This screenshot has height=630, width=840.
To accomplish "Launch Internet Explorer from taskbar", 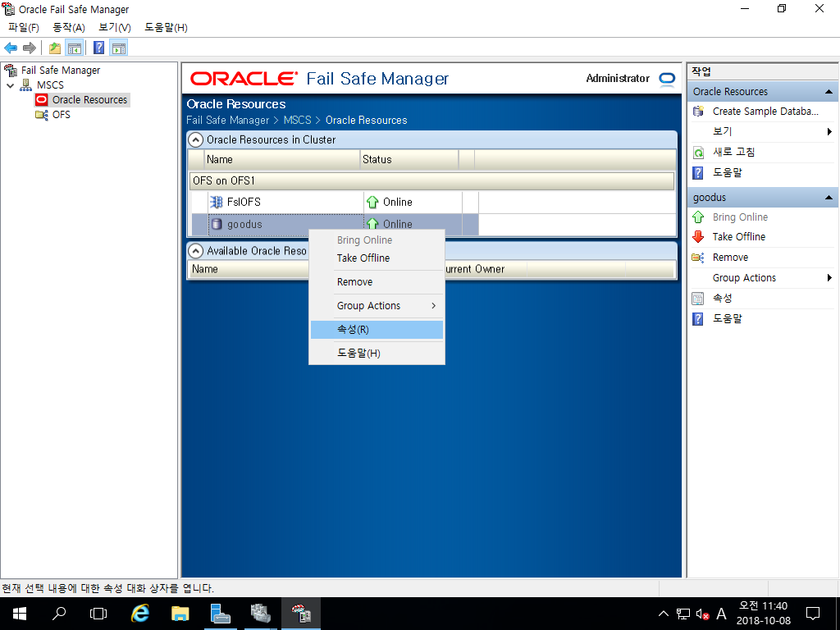I will (139, 614).
